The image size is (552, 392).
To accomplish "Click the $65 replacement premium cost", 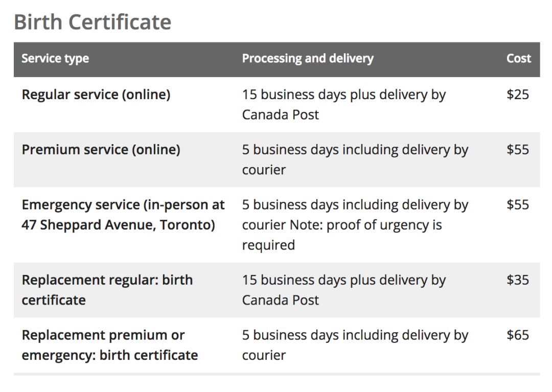I will coord(518,335).
